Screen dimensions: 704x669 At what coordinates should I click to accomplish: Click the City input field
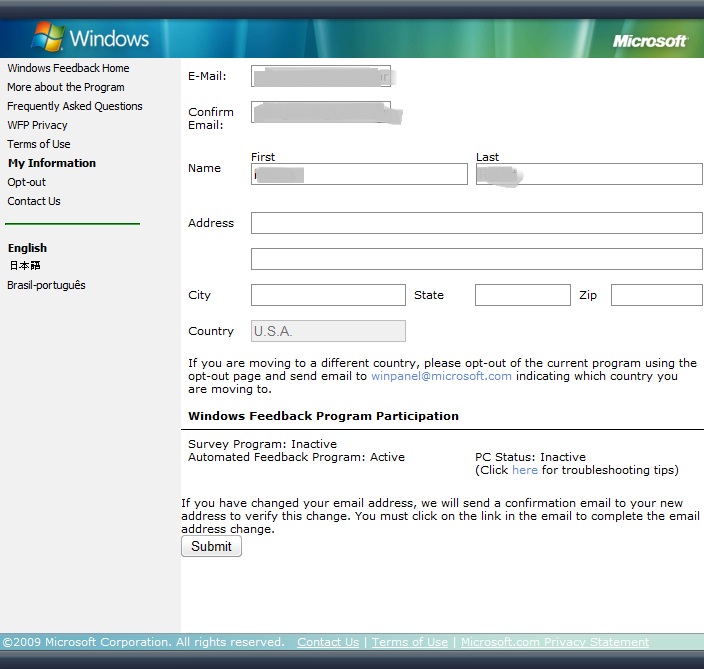tap(328, 295)
